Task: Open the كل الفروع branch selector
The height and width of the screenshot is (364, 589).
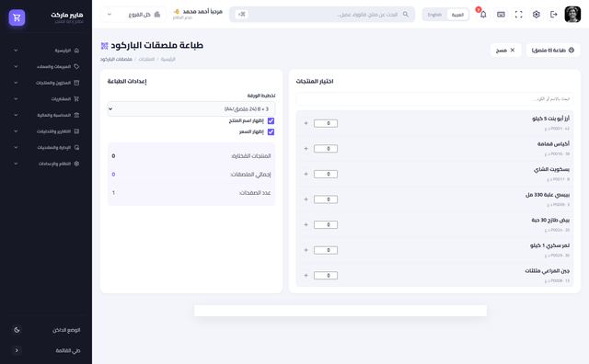Action: point(133,15)
